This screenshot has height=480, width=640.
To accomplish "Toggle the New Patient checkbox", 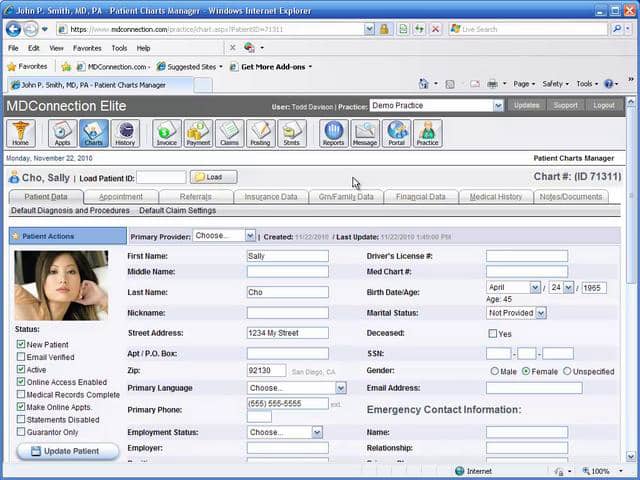I will tap(21, 344).
